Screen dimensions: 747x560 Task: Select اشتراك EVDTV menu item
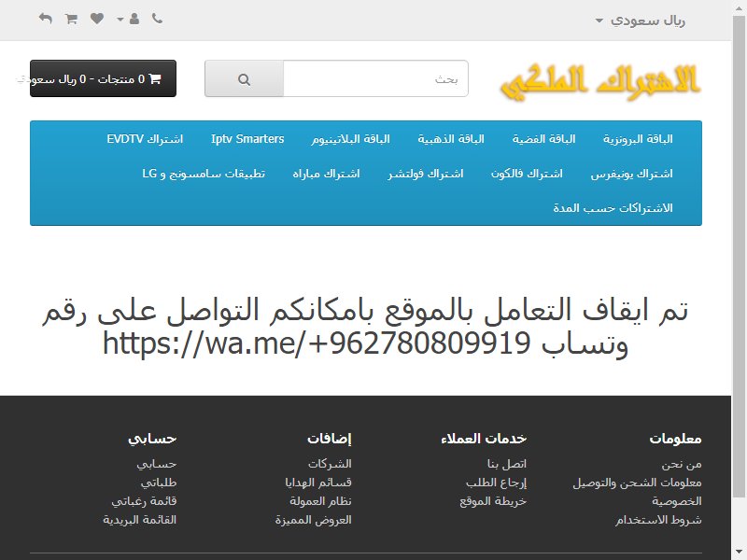coord(145,139)
